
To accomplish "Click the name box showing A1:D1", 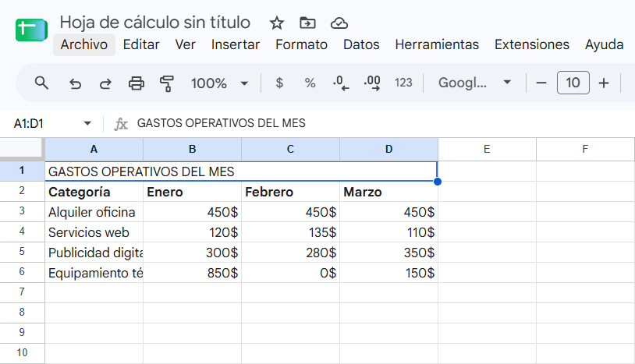I will (28, 123).
